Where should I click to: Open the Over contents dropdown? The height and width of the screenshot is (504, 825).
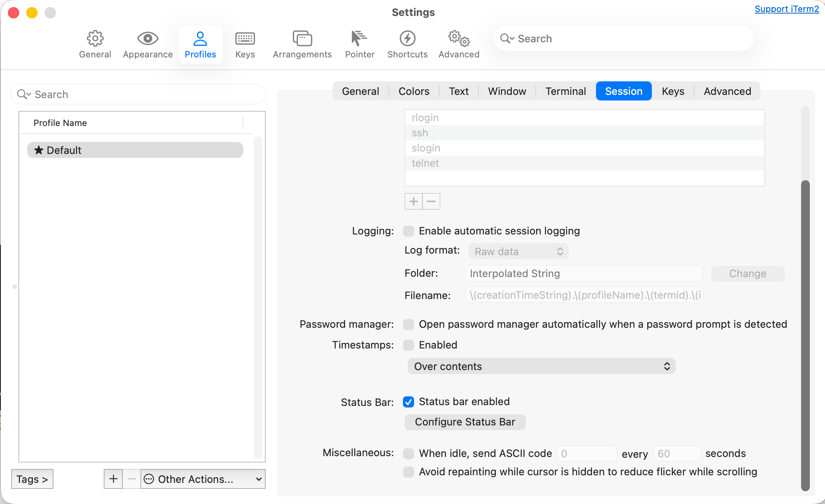(x=541, y=366)
